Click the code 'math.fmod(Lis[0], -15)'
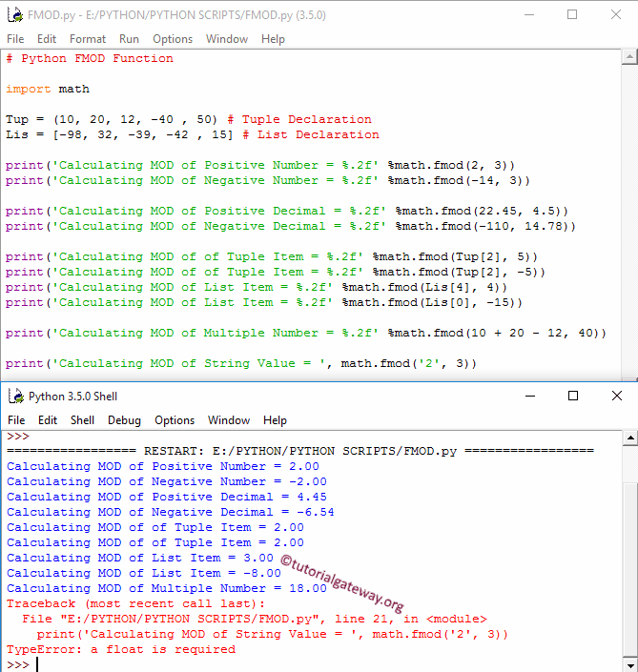This screenshot has height=672, width=638. pos(432,302)
